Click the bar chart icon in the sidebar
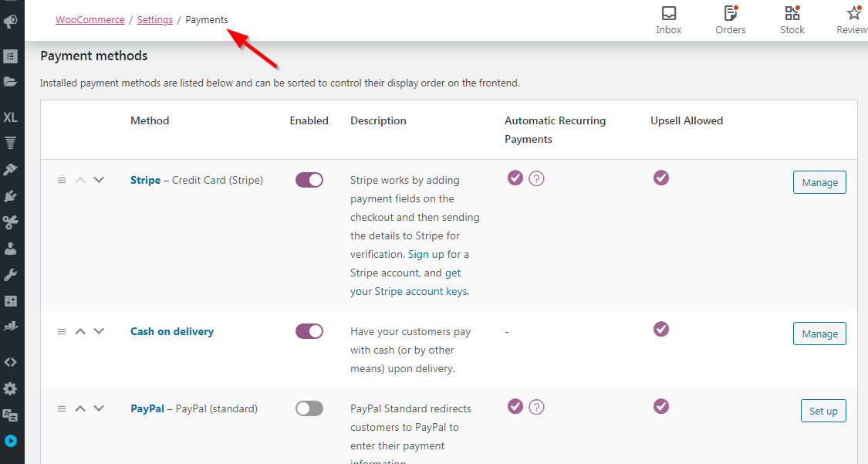Image resolution: width=868 pixels, height=464 pixels. (x=11, y=327)
